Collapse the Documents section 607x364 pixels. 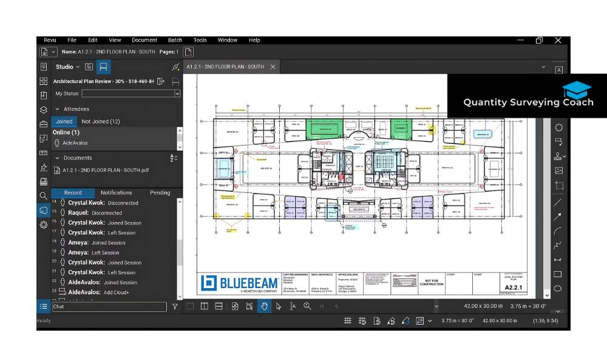[x=57, y=158]
